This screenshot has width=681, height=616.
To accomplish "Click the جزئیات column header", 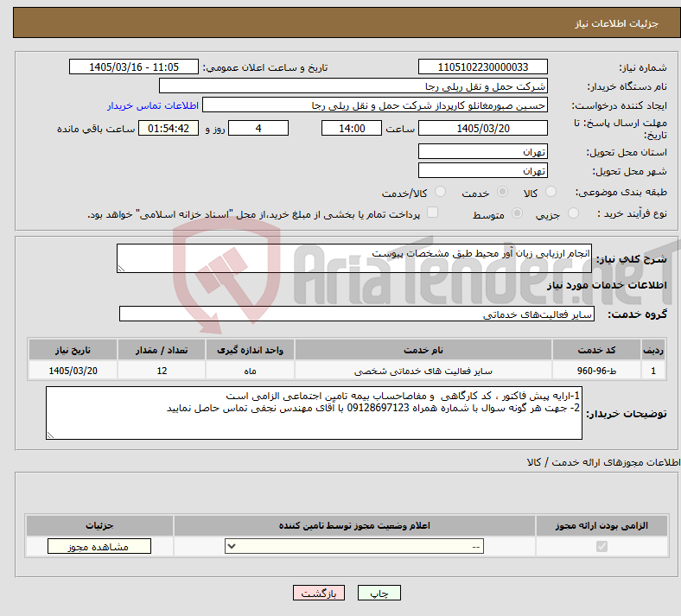I will pos(99,525).
